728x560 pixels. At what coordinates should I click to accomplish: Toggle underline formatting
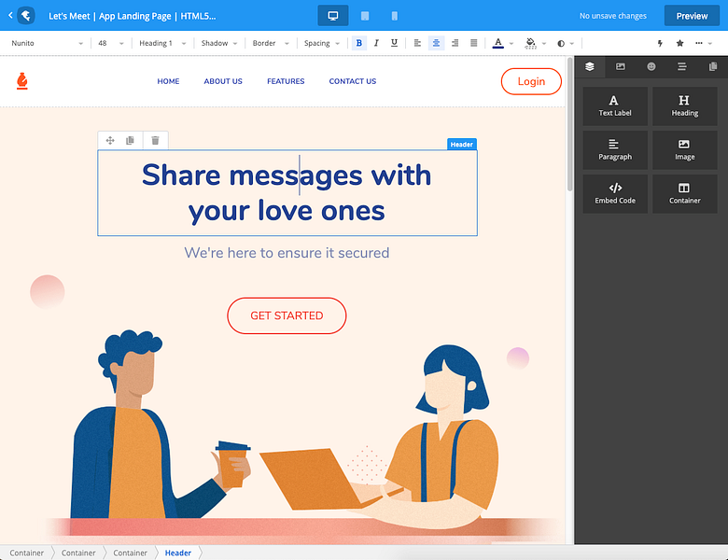[x=394, y=43]
